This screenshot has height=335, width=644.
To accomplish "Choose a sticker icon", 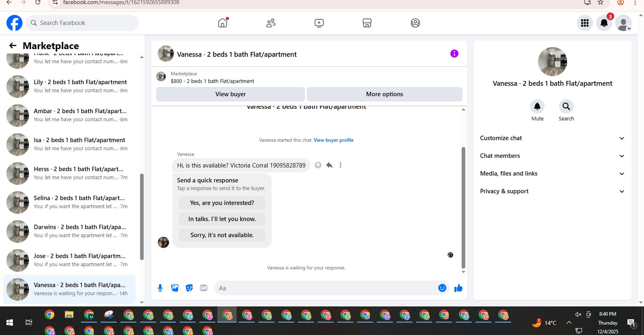I will pos(189,288).
